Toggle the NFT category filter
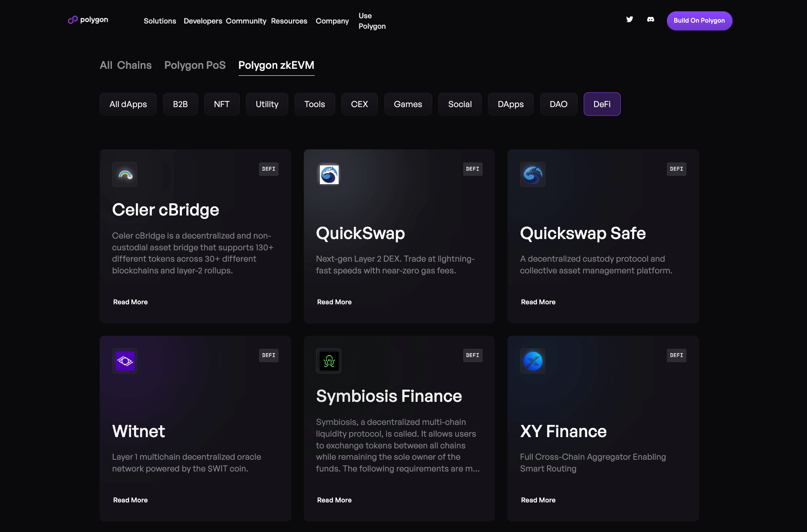Image resolution: width=807 pixels, height=532 pixels. click(x=222, y=104)
